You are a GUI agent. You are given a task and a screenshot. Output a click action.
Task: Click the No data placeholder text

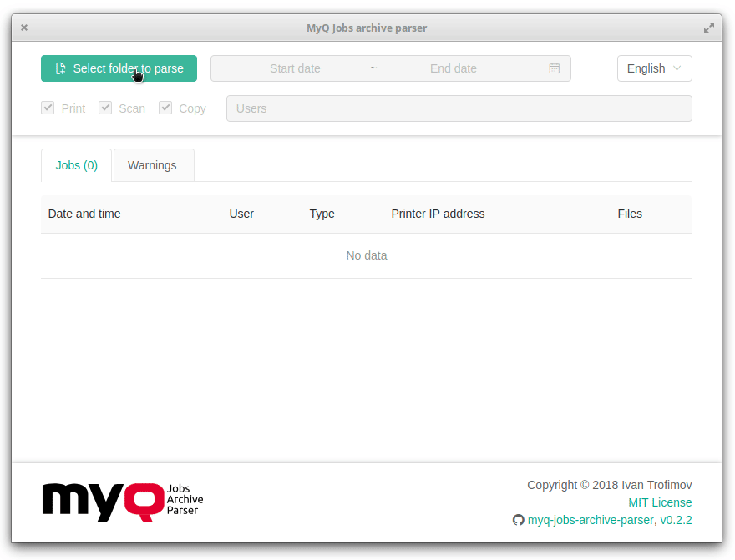(367, 255)
